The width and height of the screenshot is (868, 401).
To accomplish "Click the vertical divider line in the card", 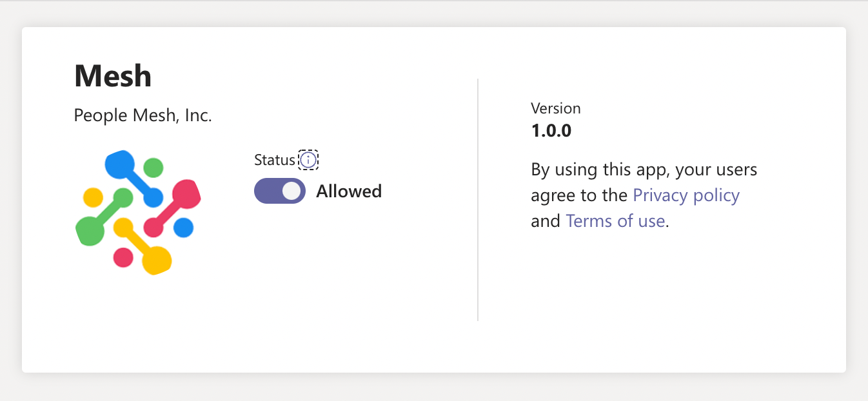I will [x=478, y=200].
